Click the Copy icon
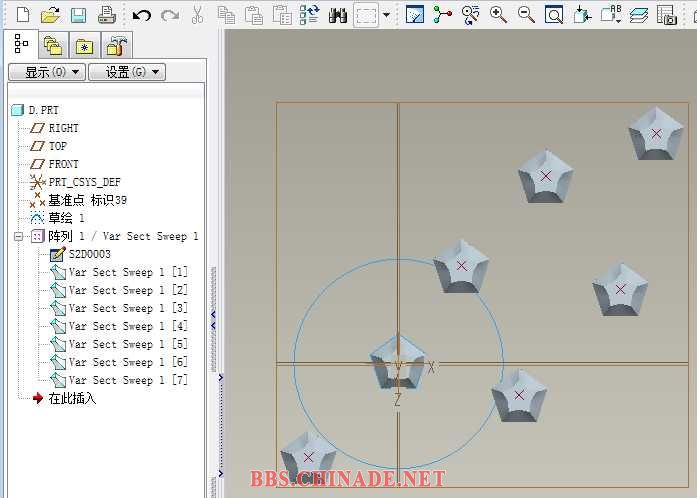Image resolution: width=697 pixels, height=498 pixels. click(226, 15)
